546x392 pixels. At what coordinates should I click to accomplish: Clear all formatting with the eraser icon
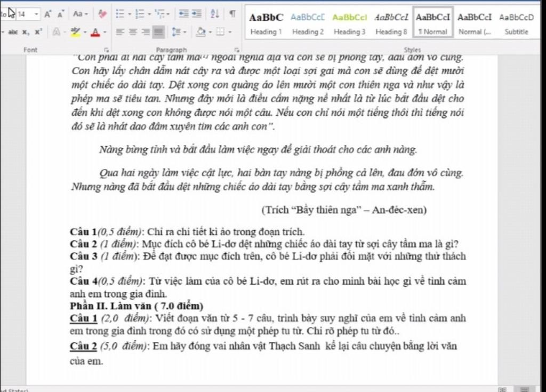(102, 14)
